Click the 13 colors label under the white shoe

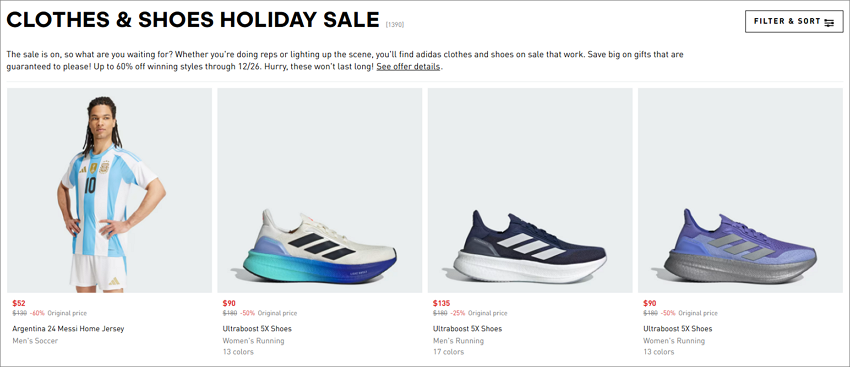238,352
